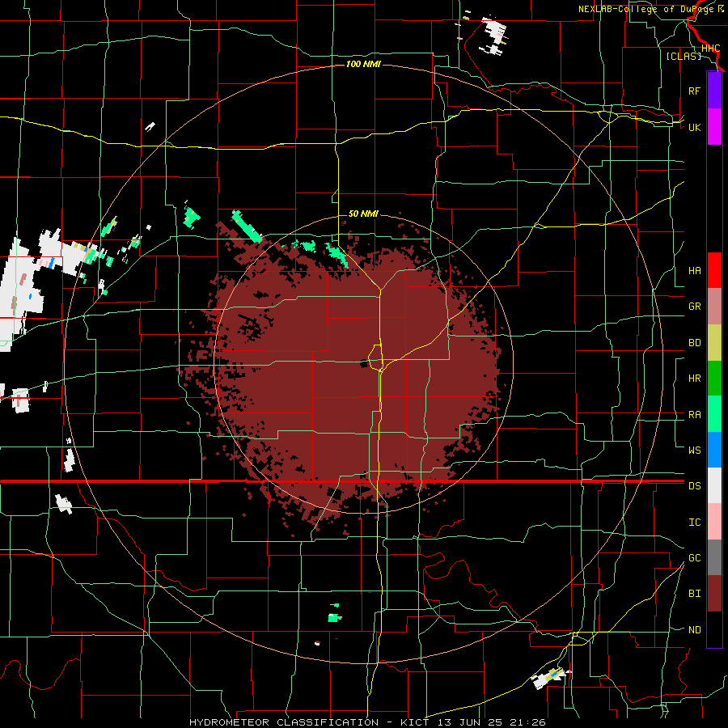Click the UK magenta legend swatch

(714, 127)
